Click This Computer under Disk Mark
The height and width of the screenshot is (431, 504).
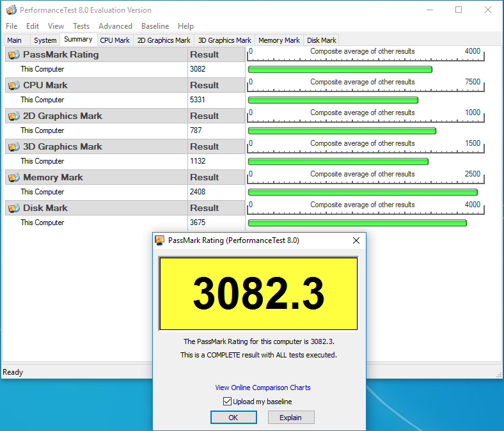click(42, 223)
